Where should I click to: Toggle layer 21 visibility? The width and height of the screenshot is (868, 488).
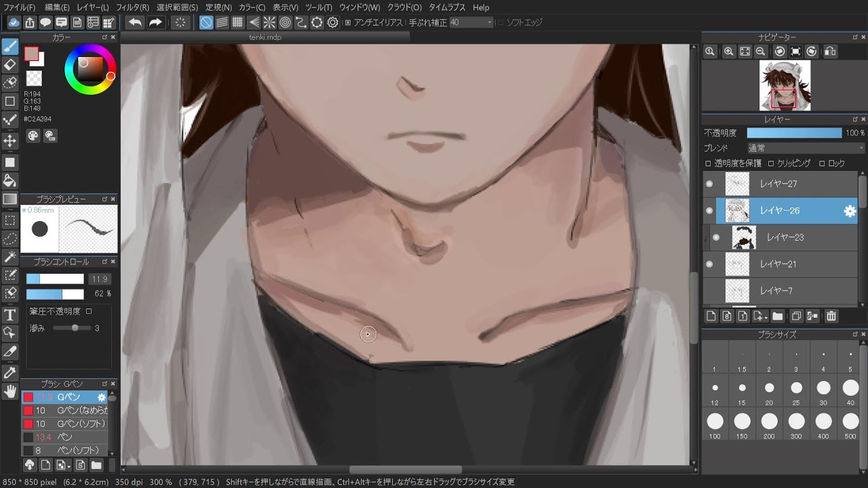point(709,264)
